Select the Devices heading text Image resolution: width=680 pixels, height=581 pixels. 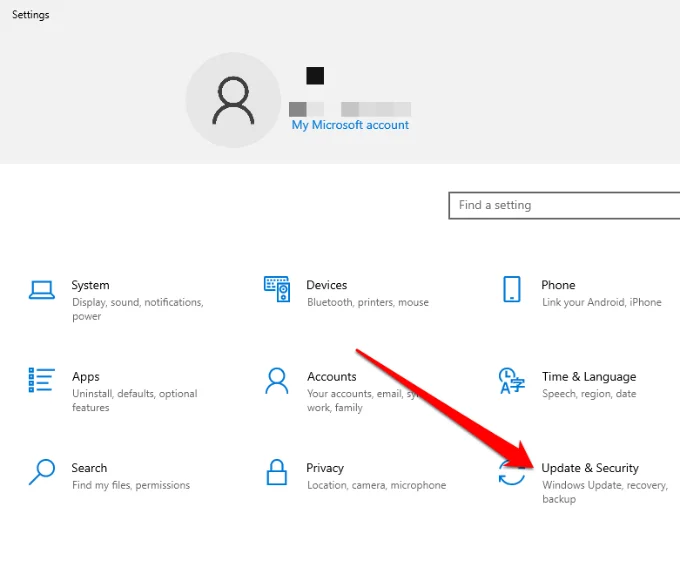pyautogui.click(x=327, y=285)
